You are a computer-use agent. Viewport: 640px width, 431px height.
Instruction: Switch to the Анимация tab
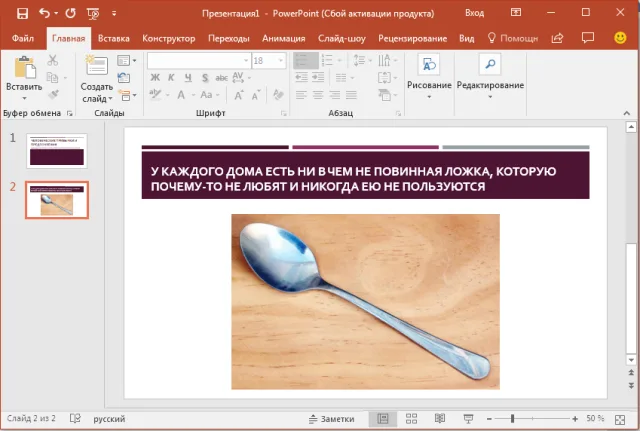[284, 38]
